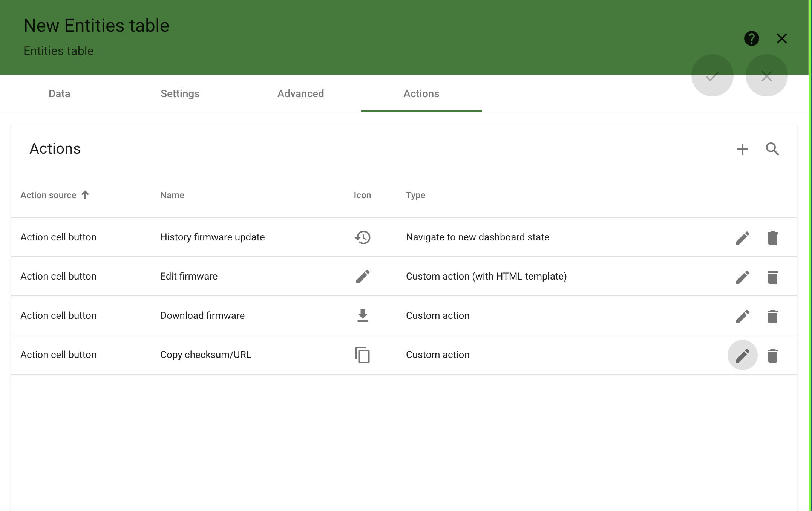Viewport: 812px width, 511px height.
Task: Click 'Custom action' in Download firmware row
Action: coord(438,315)
